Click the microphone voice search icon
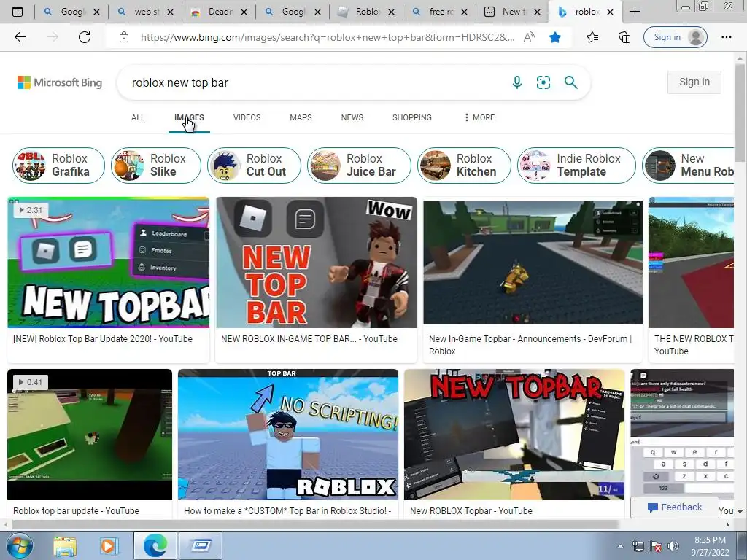747x560 pixels. click(517, 82)
